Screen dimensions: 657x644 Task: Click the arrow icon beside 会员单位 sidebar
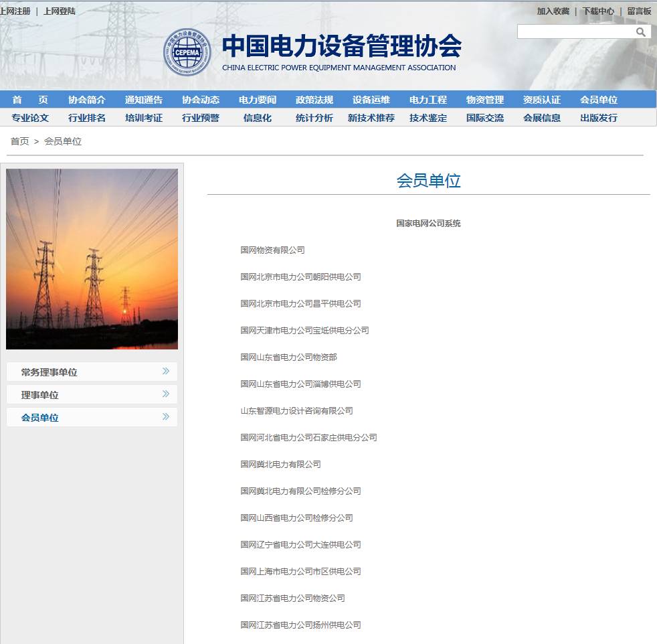coord(166,416)
